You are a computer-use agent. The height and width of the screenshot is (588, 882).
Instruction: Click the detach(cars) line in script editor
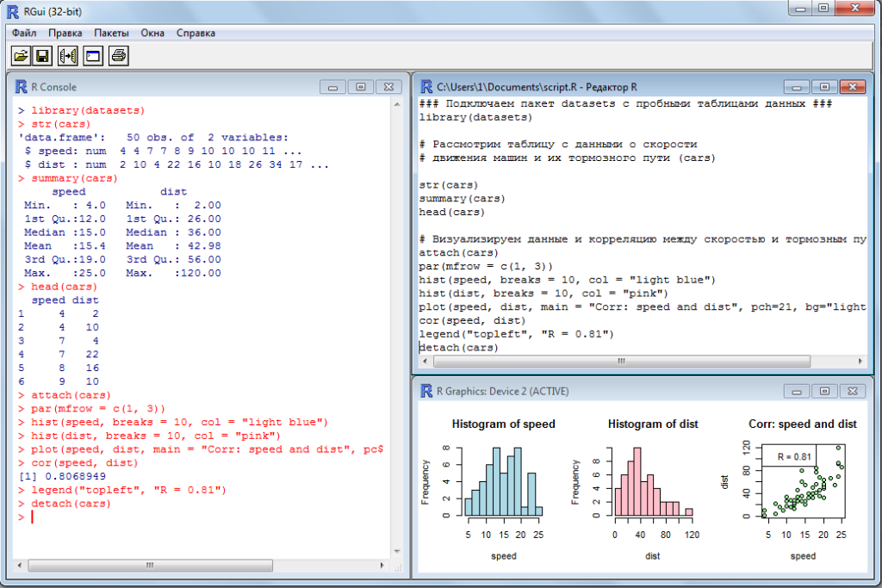[x=459, y=348]
